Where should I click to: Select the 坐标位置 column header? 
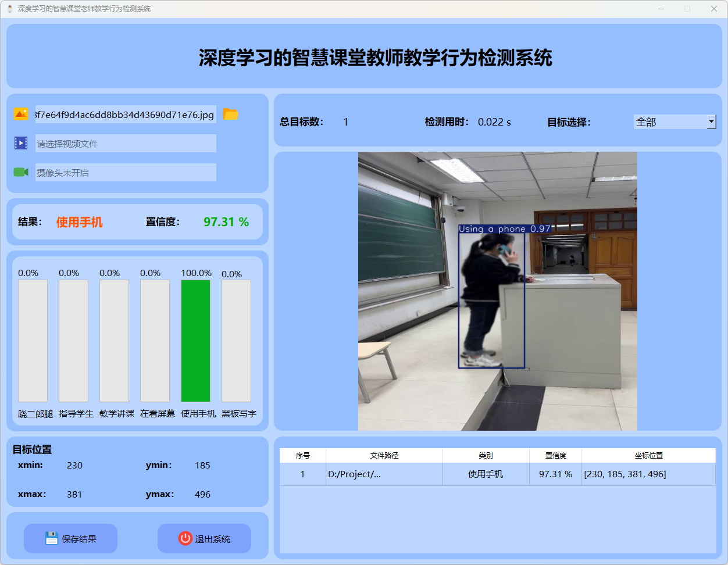pyautogui.click(x=648, y=456)
